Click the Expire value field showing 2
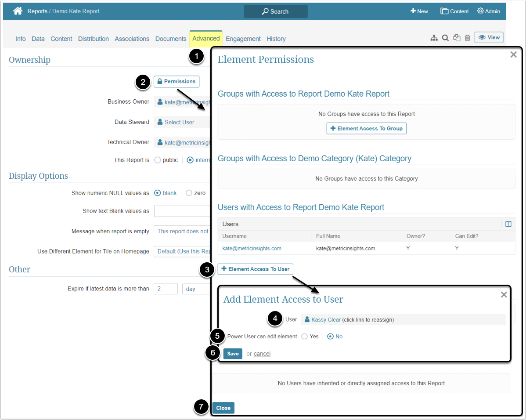This screenshot has width=526, height=420. (166, 289)
